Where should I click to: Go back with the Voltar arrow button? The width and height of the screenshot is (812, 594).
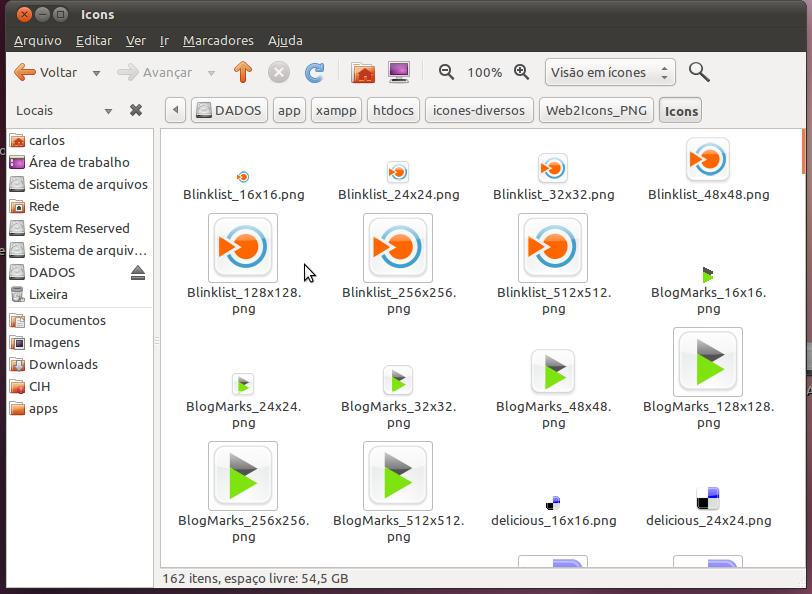[x=45, y=73]
